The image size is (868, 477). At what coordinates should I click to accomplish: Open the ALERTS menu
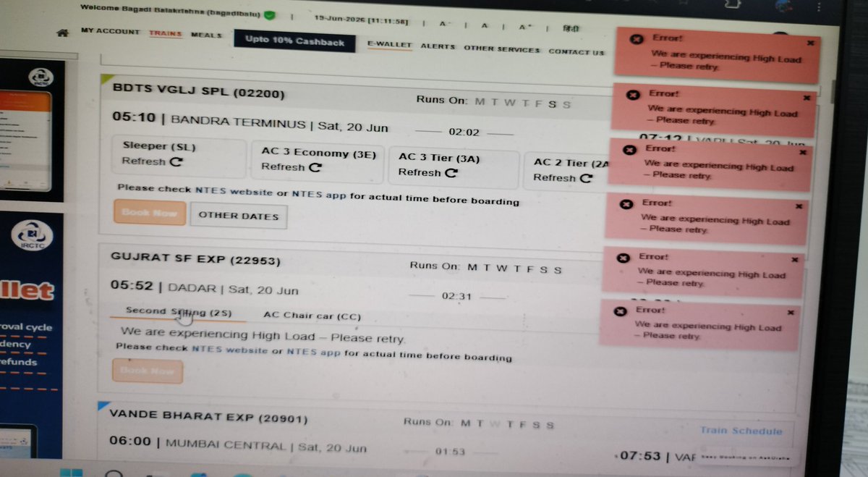(438, 46)
